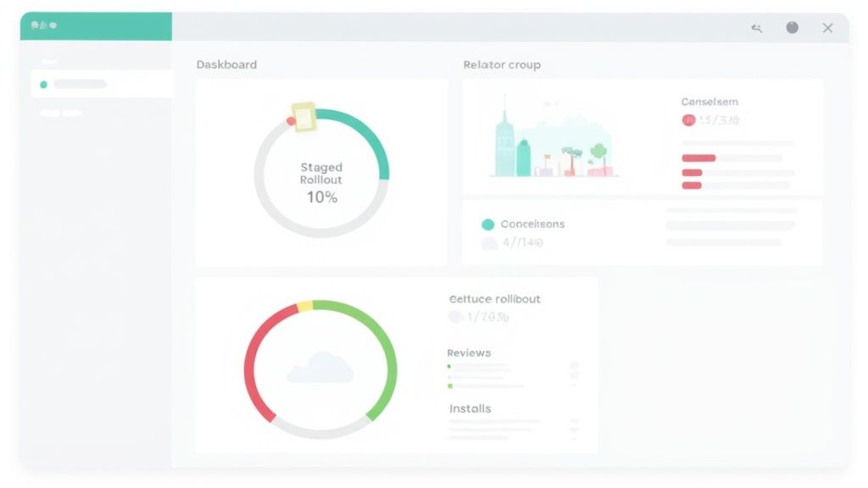The image size is (868, 488).
Task: Click the profile avatar circle in the toolbar
Action: tap(793, 27)
